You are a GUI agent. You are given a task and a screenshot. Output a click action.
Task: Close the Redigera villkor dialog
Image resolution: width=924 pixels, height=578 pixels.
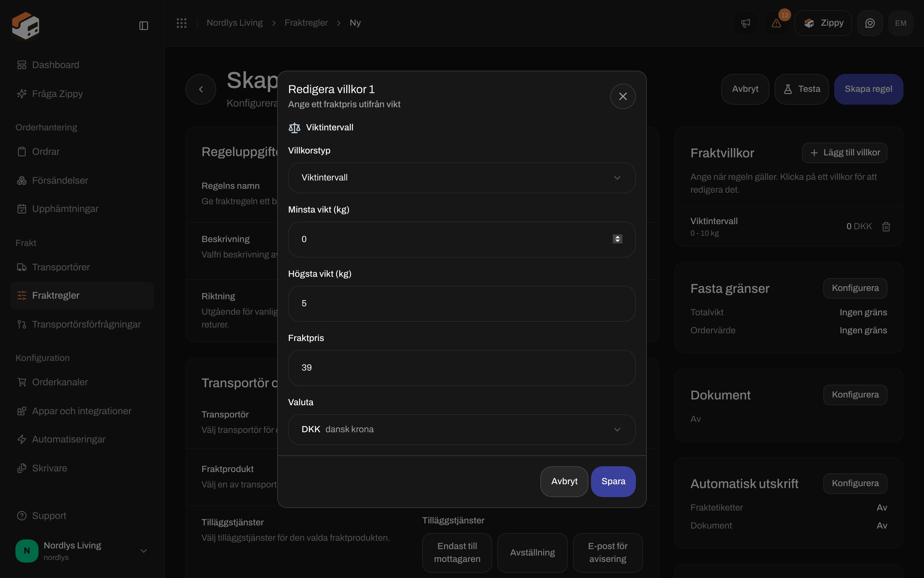pos(623,96)
